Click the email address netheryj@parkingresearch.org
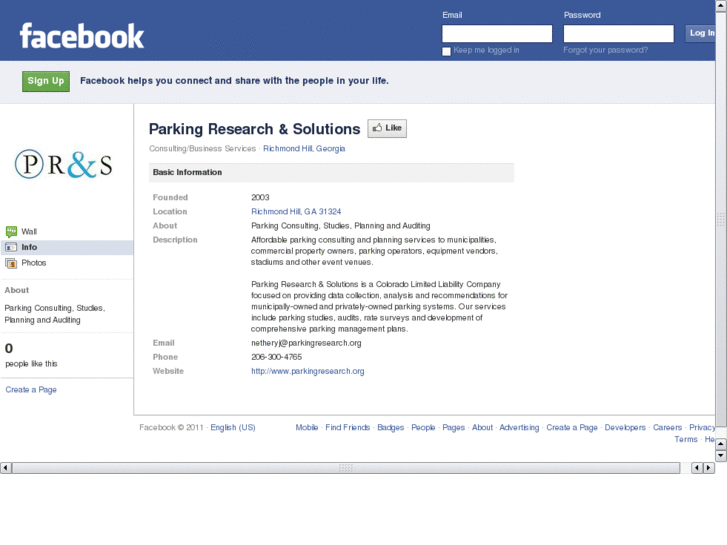Viewport: 727px width, 545px height. pyautogui.click(x=306, y=343)
